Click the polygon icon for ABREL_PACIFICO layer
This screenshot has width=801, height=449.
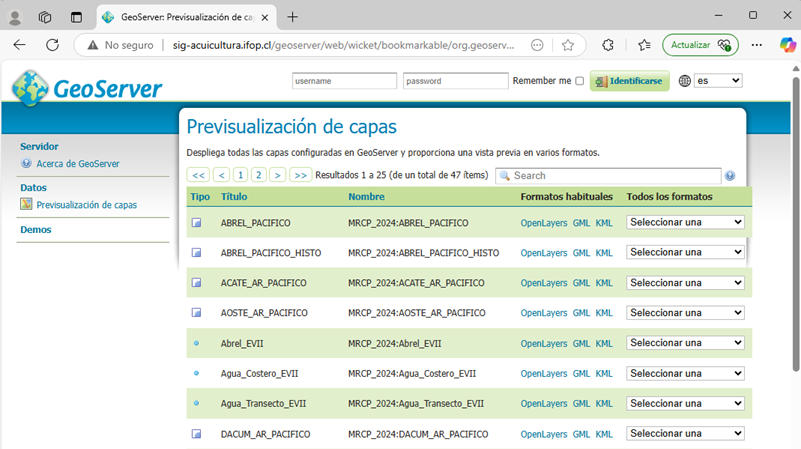point(196,223)
